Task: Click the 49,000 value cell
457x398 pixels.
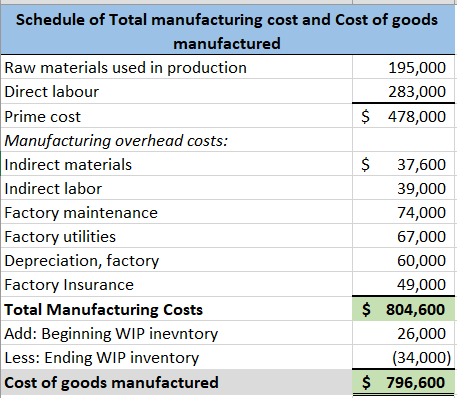Action: click(x=403, y=284)
